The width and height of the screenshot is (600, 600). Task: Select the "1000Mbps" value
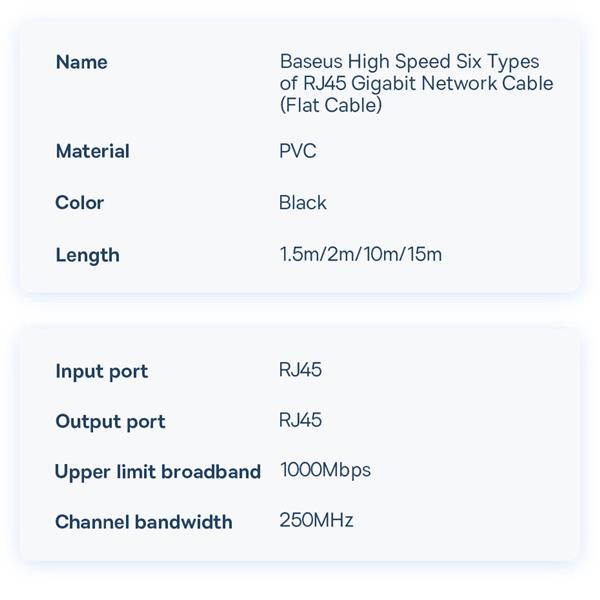coord(325,470)
